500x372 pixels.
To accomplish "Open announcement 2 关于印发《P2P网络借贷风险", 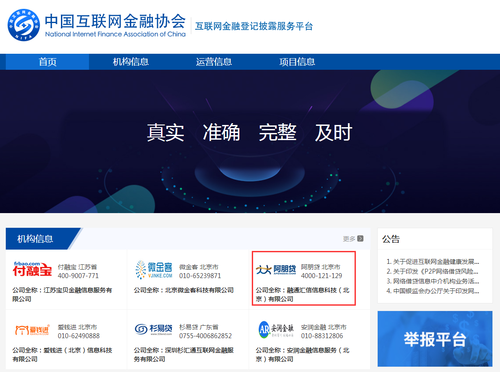I will [433, 271].
